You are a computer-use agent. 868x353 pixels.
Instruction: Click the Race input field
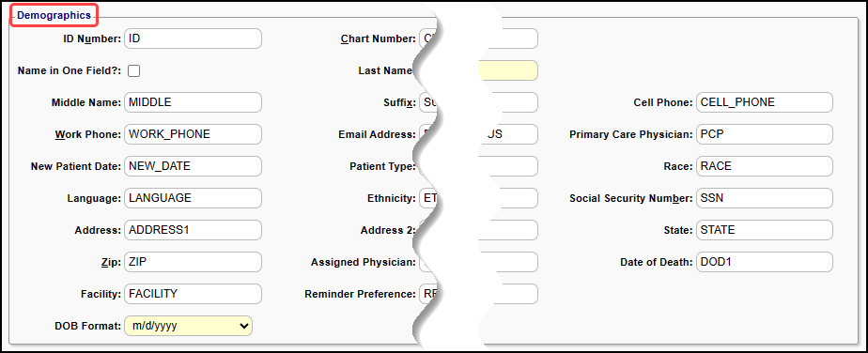[x=765, y=166]
